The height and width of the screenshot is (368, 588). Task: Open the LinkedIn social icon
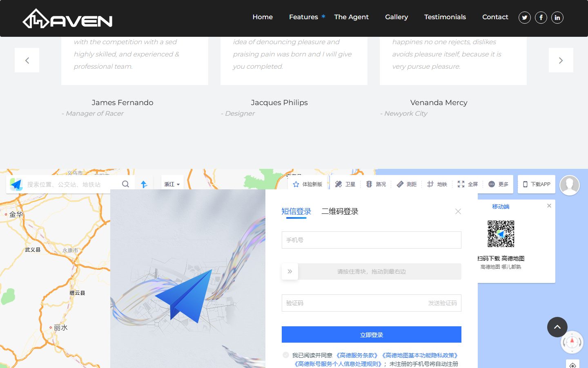pos(557,18)
